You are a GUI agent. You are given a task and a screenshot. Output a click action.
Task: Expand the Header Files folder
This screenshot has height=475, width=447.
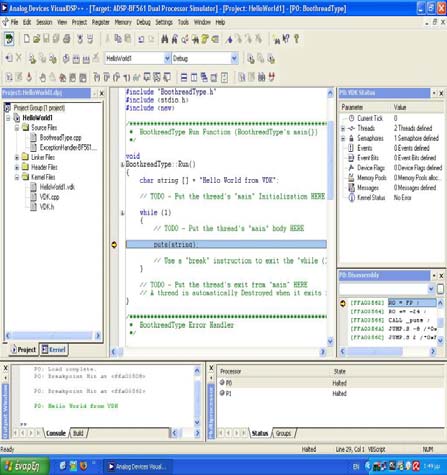pos(17,167)
